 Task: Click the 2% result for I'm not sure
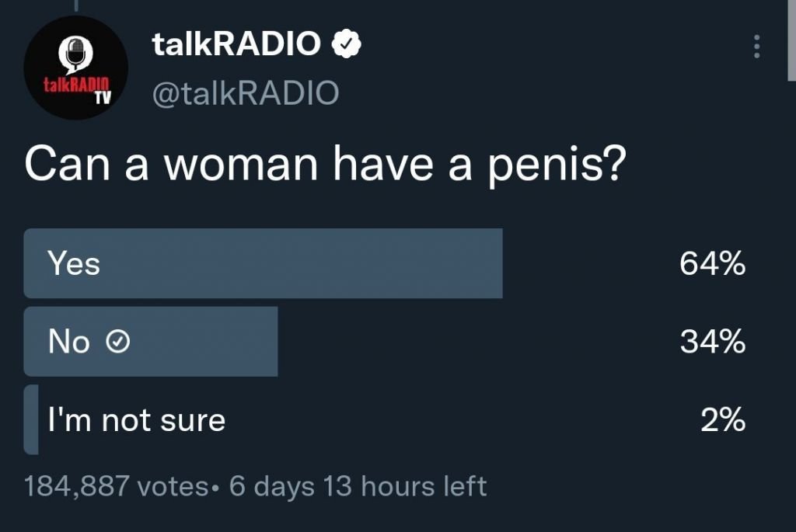point(724,420)
